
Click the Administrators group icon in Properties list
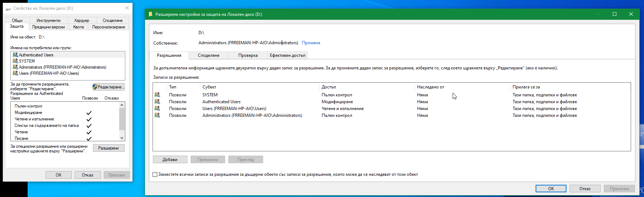(15, 67)
